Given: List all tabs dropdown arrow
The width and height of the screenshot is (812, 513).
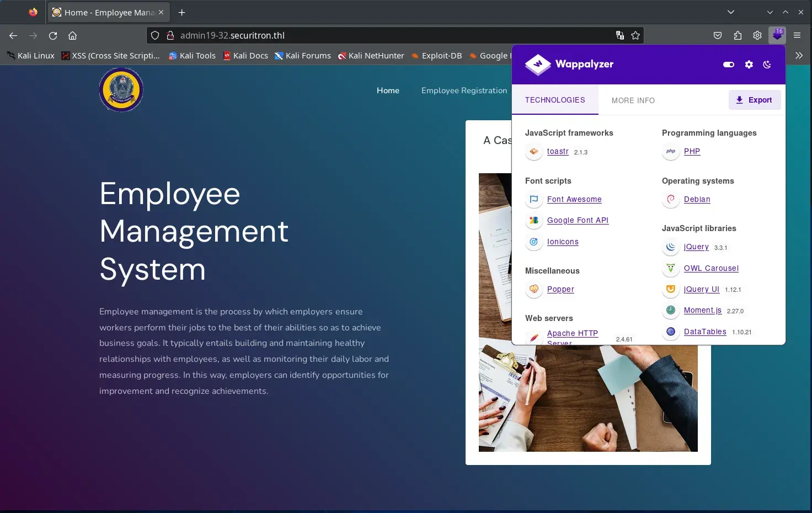Looking at the screenshot, I should pos(731,12).
